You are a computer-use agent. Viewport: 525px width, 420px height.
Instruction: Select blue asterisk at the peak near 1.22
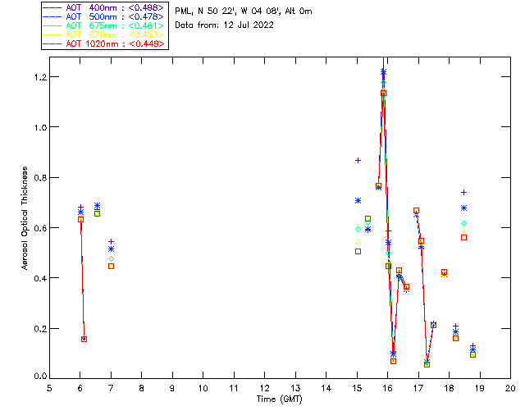383,71
